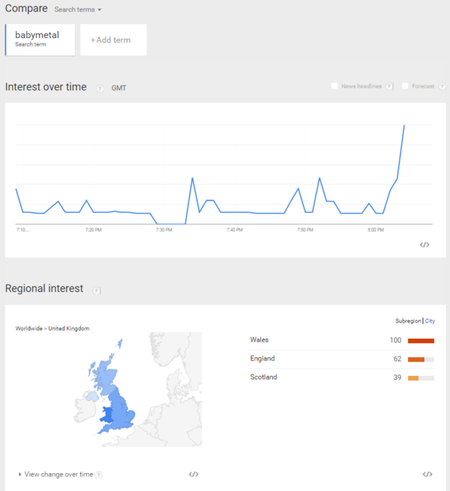Click the embed icon beneath the UK map
450x491 pixels.
click(x=194, y=474)
